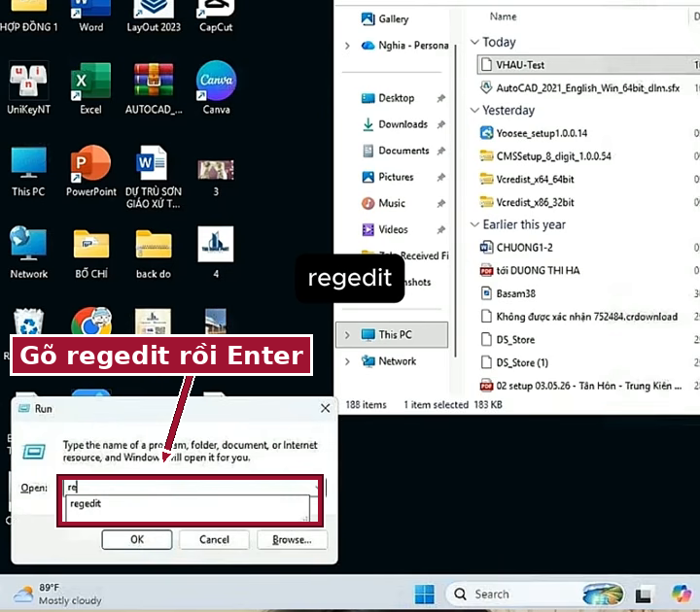700x612 pixels.
Task: Click the Open text field in Run
Action: (190, 487)
